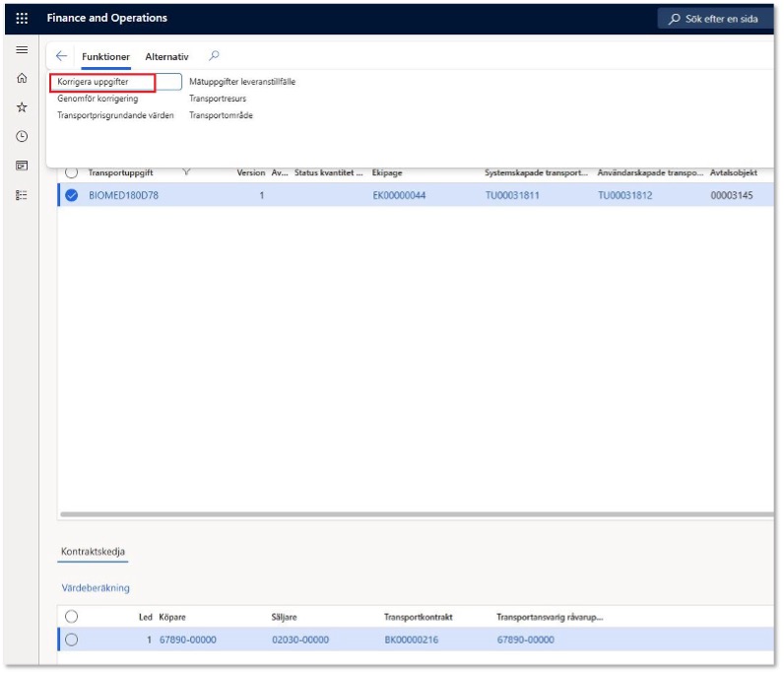Open the Kontraktskedja tab
The height and width of the screenshot is (674, 784).
tap(93, 552)
